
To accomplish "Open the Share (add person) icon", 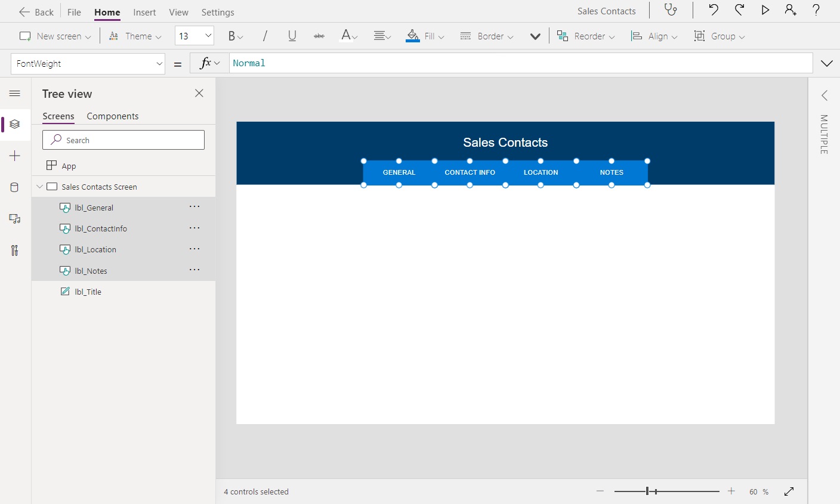I will click(x=790, y=10).
